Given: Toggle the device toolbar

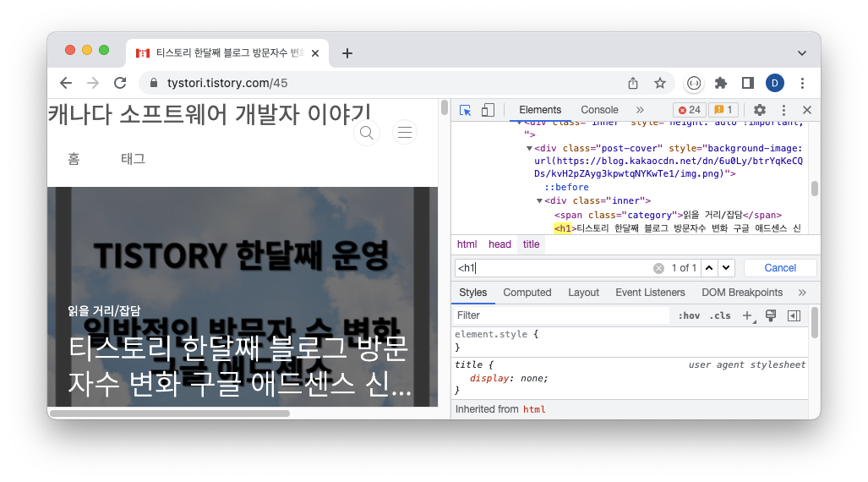Looking at the screenshot, I should (488, 110).
